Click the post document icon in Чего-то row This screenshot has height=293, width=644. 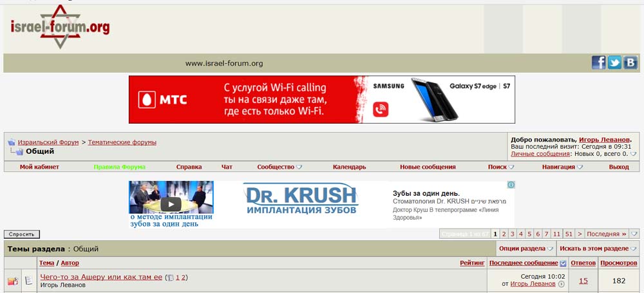29,281
